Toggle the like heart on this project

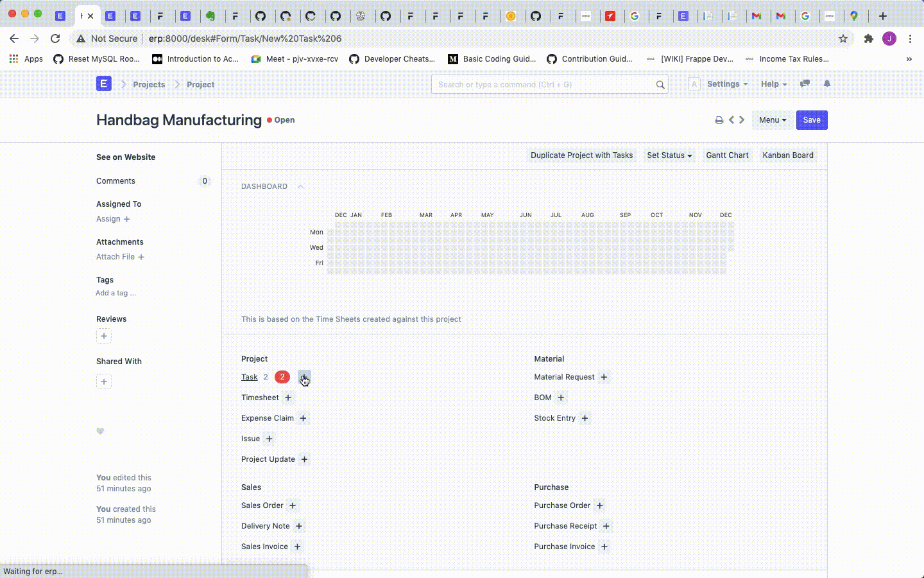click(x=100, y=431)
